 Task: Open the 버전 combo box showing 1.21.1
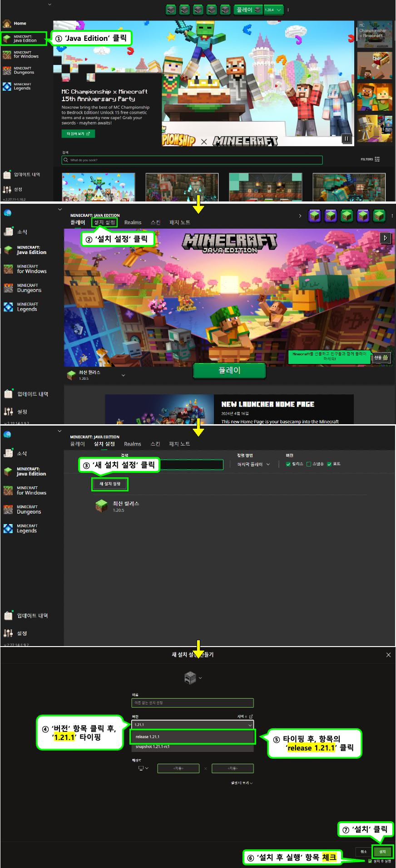tap(193, 725)
